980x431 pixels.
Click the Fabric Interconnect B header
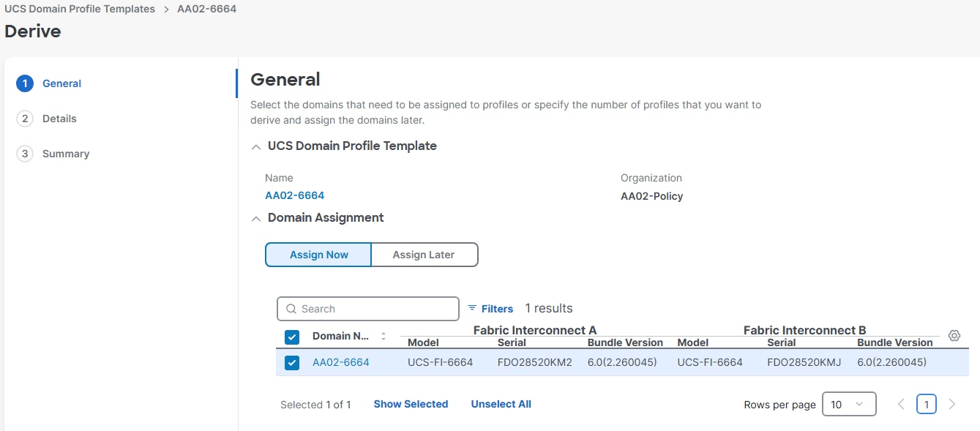pyautogui.click(x=805, y=330)
